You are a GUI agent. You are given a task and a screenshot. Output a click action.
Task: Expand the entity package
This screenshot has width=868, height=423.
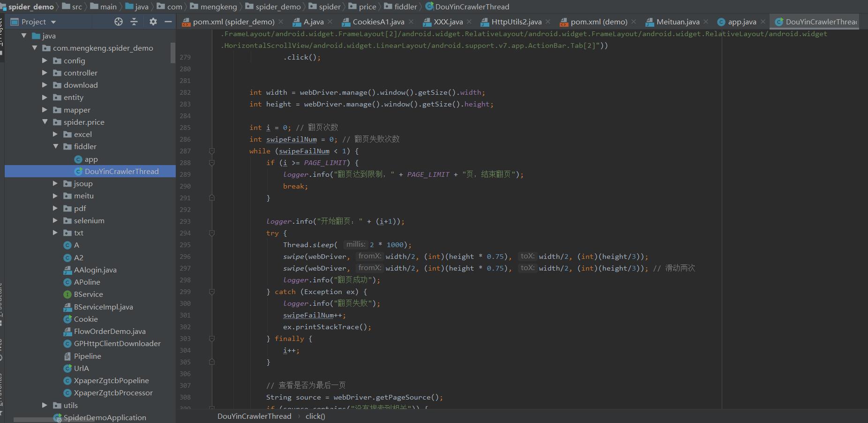click(x=45, y=97)
